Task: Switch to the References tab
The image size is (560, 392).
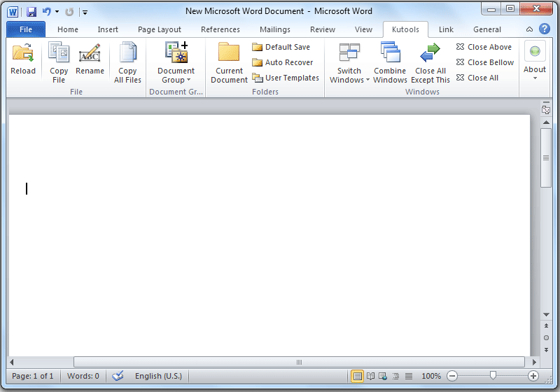Action: pos(220,29)
